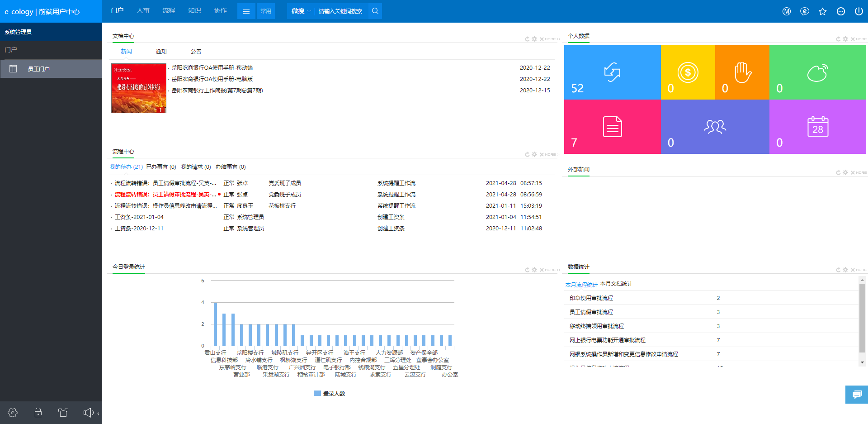
Task: Click the 常用 button
Action: (x=266, y=11)
